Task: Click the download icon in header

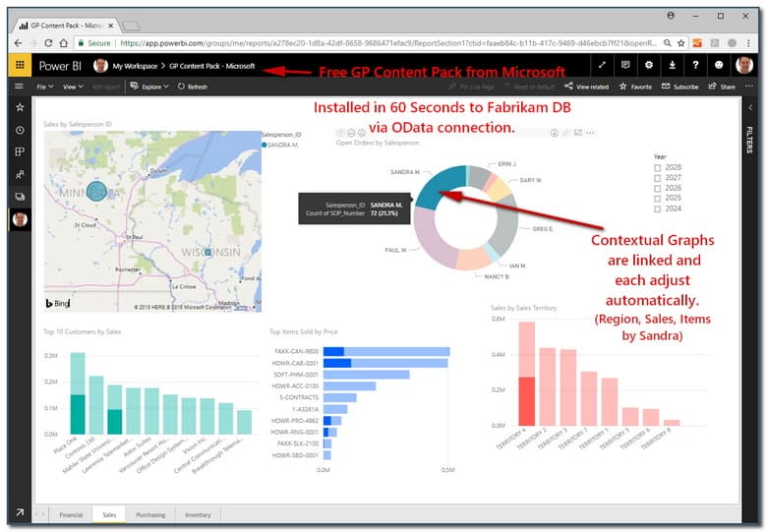Action: tap(672, 66)
